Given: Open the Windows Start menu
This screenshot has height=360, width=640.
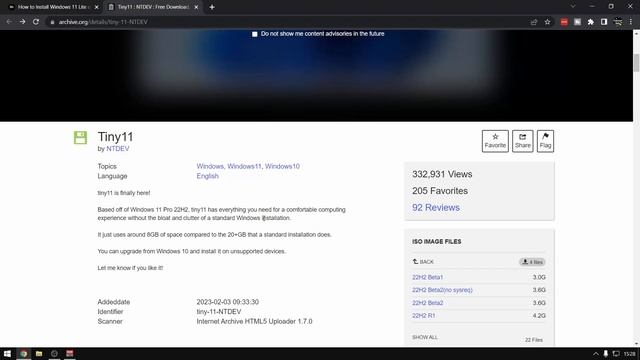Looking at the screenshot, I should pyautogui.click(x=7, y=353).
